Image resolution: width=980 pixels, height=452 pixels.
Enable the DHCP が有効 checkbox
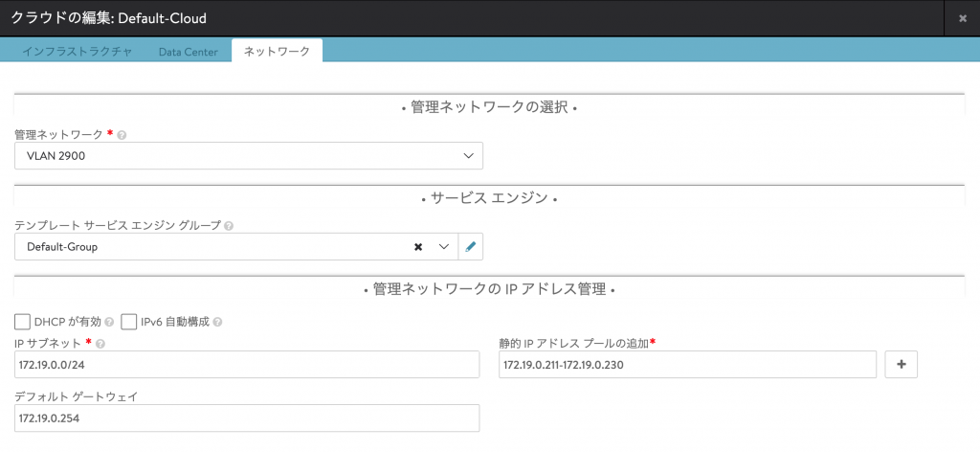pos(23,322)
